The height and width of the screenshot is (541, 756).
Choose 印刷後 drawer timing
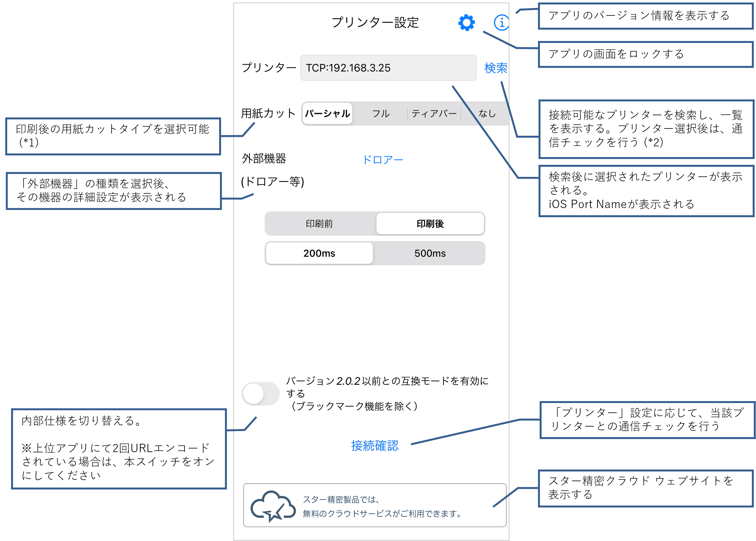[430, 224]
